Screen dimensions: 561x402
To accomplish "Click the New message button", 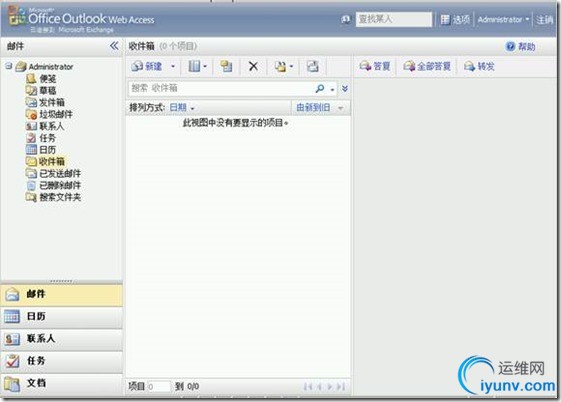I will point(147,66).
